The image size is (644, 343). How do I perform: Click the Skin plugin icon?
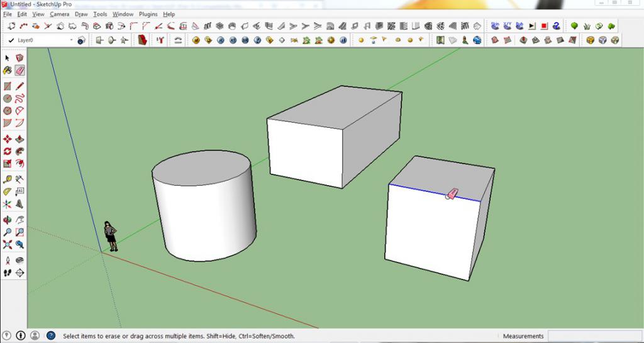point(495,26)
